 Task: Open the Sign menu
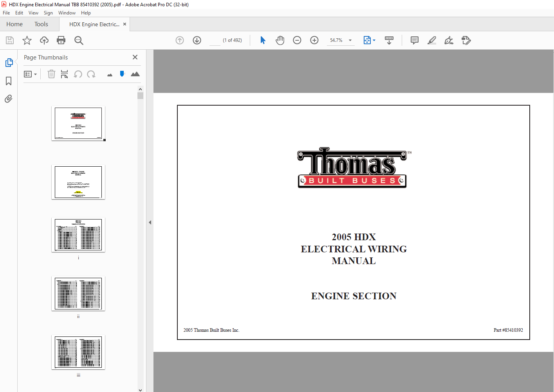(x=48, y=13)
